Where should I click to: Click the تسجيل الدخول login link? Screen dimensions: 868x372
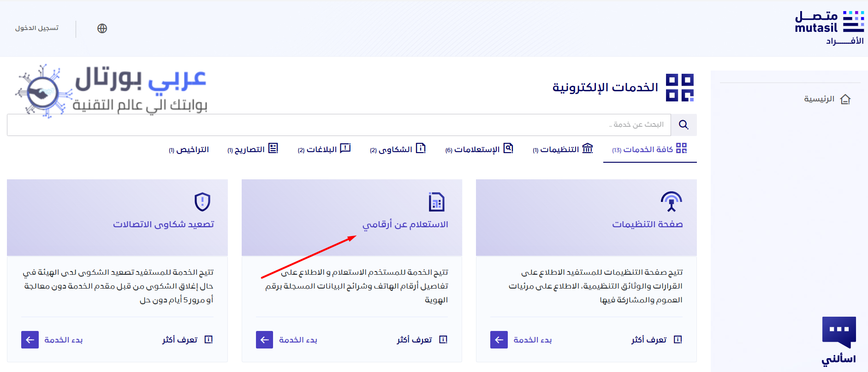(37, 28)
